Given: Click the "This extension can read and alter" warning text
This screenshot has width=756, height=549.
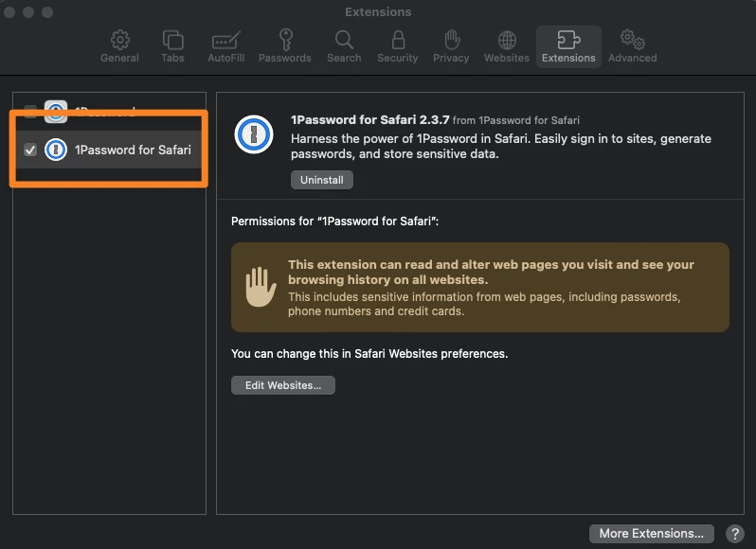Looking at the screenshot, I should pos(491,272).
